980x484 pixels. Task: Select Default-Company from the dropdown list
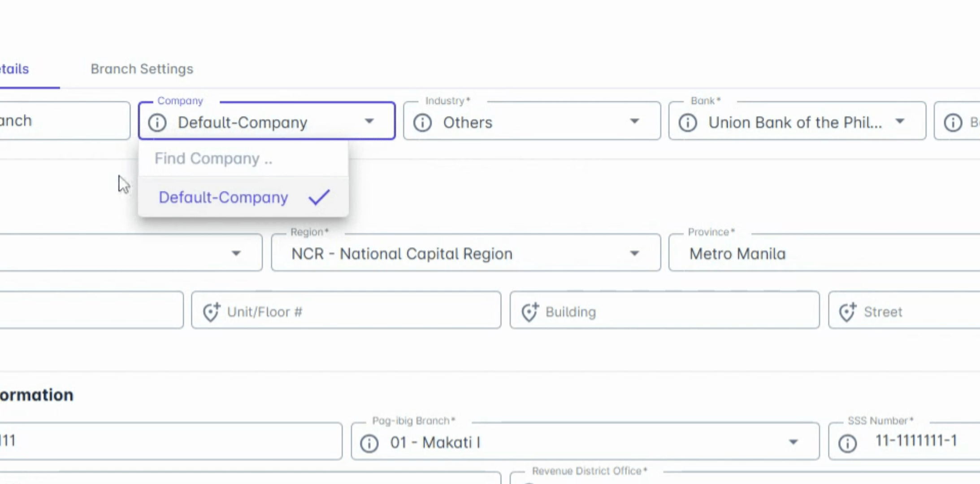point(223,198)
